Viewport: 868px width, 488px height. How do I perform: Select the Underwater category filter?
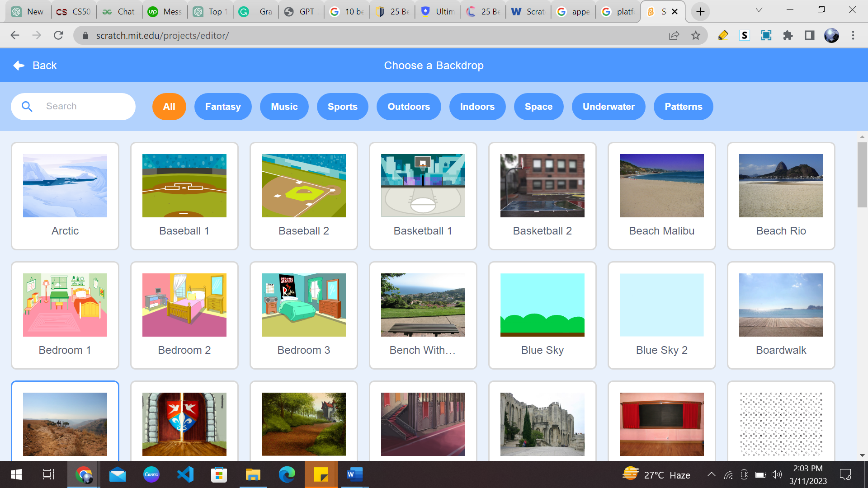609,107
